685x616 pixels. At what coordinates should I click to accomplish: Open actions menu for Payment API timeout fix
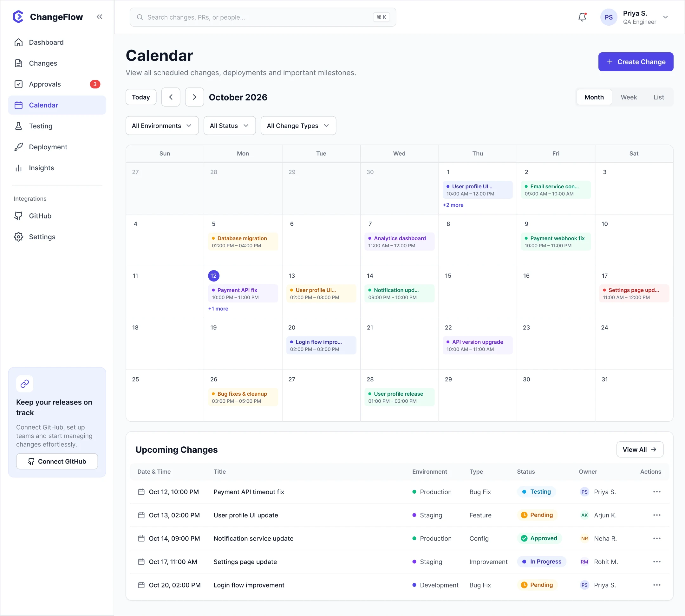point(656,492)
